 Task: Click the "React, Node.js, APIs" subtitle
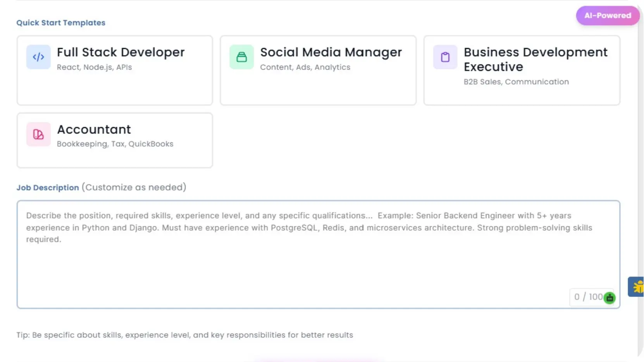(95, 67)
